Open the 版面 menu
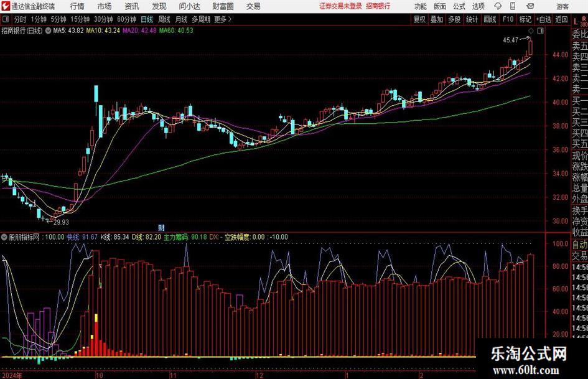Image resolution: width=588 pixels, height=379 pixels. point(440,6)
